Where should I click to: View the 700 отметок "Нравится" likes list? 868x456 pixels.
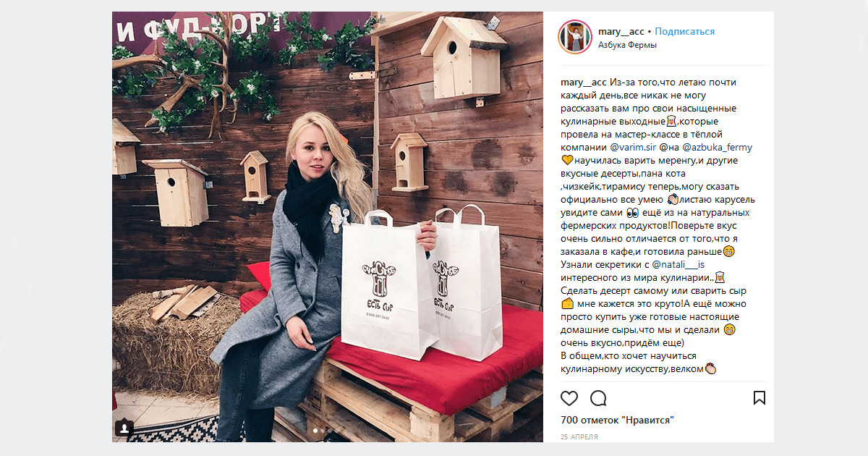(x=617, y=420)
